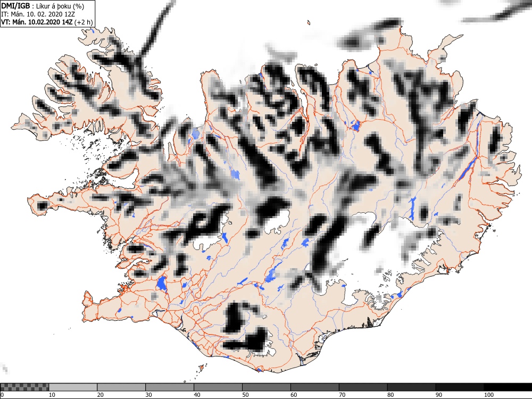The image size is (532, 399).
Task: Click the scale label "80"
Action: point(390,395)
